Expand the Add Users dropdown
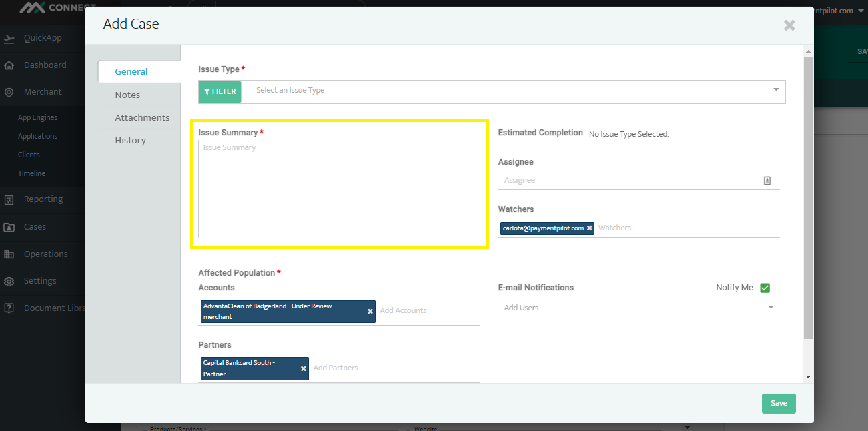Screen dimensions: 868x431 [771, 308]
